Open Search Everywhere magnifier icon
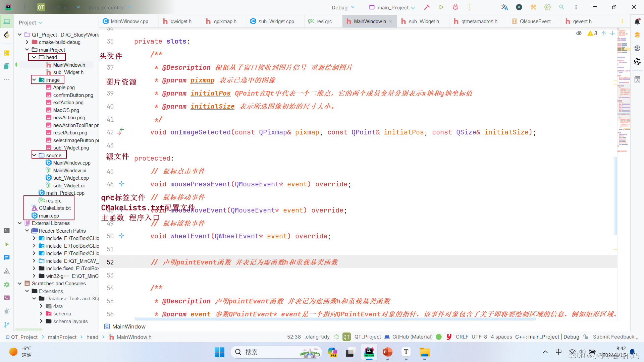This screenshot has width=644, height=362. pyautogui.click(x=561, y=7)
